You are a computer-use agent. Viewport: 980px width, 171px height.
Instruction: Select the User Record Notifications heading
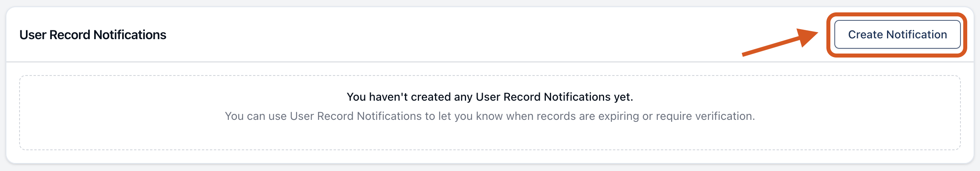93,35
